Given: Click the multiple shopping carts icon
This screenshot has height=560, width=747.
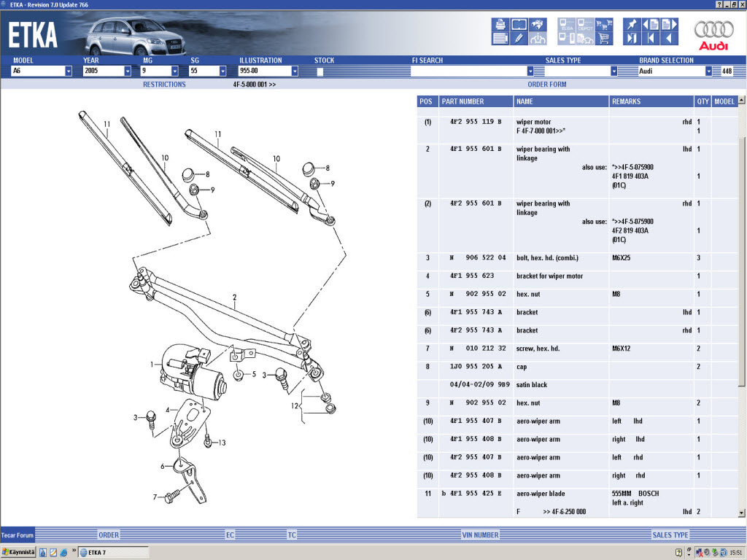Looking at the screenshot, I should point(603,24).
